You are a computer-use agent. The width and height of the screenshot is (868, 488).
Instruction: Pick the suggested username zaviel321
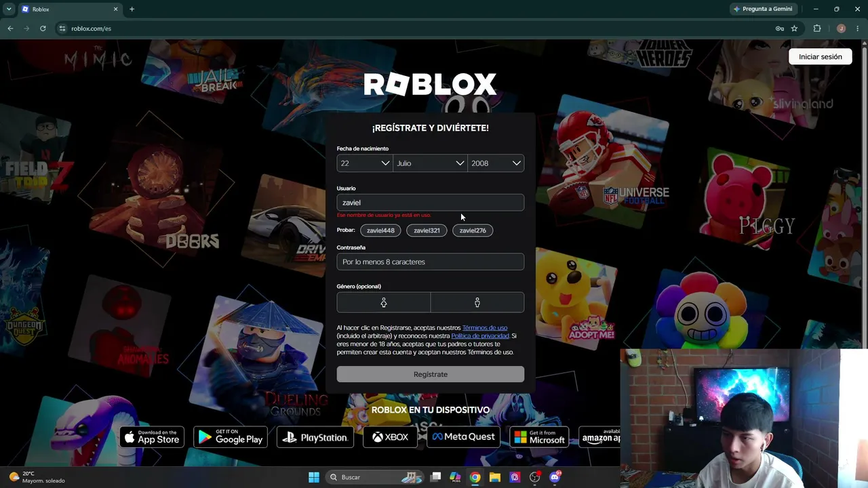point(427,230)
